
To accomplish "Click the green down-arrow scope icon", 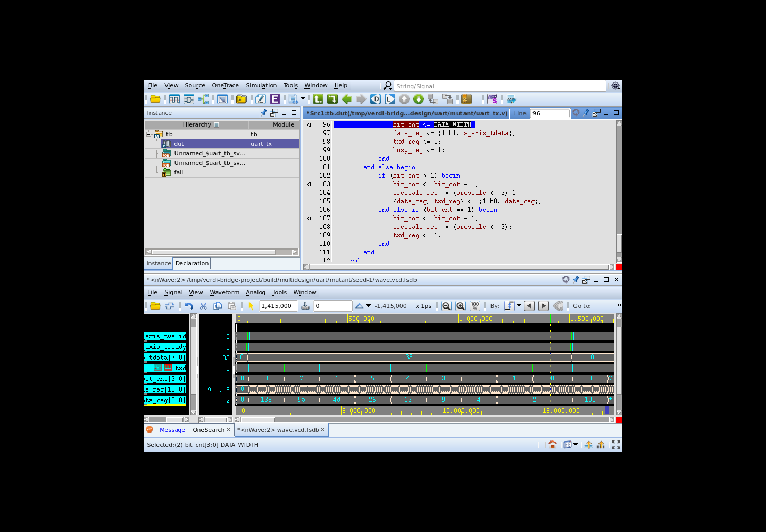I will [419, 99].
